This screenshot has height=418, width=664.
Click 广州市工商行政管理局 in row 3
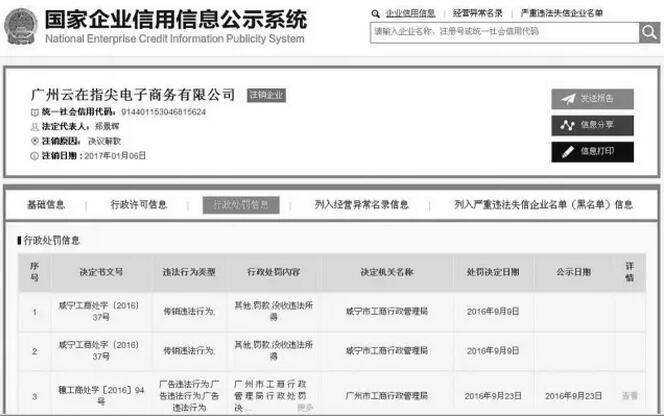[387, 396]
